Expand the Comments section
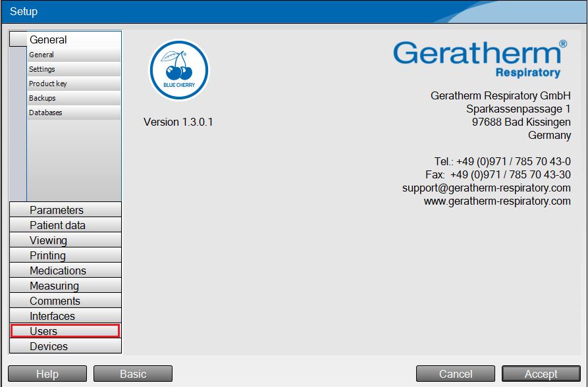 coord(65,301)
